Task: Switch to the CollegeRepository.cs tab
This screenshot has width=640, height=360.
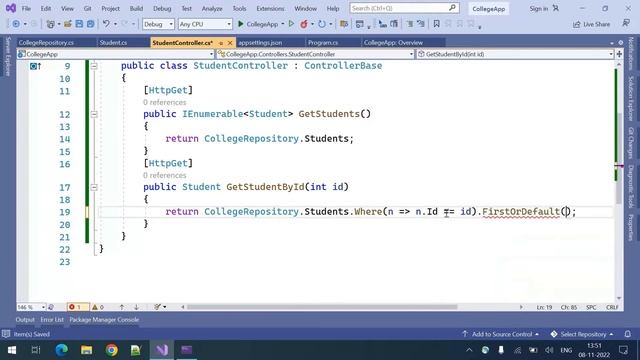Action: click(46, 43)
